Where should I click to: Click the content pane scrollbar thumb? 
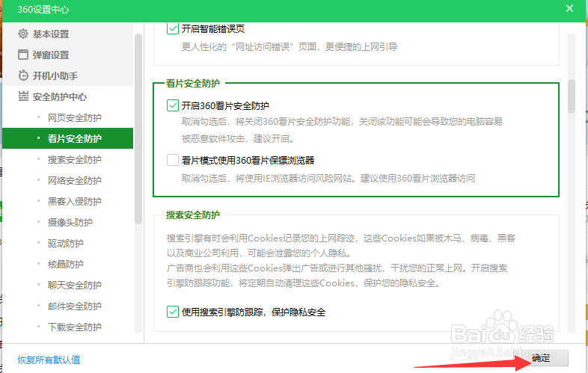click(572, 96)
